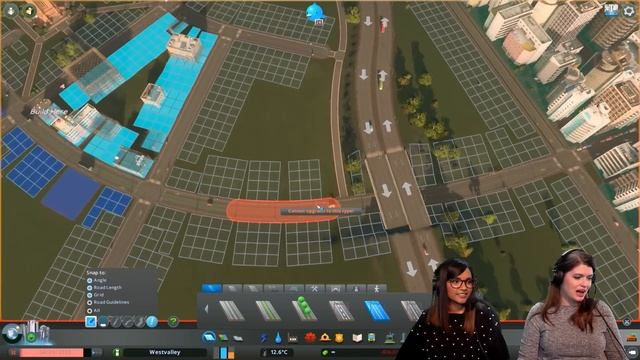Open the Healthcare red cross menu
The height and width of the screenshot is (360, 640).
(x=310, y=338)
